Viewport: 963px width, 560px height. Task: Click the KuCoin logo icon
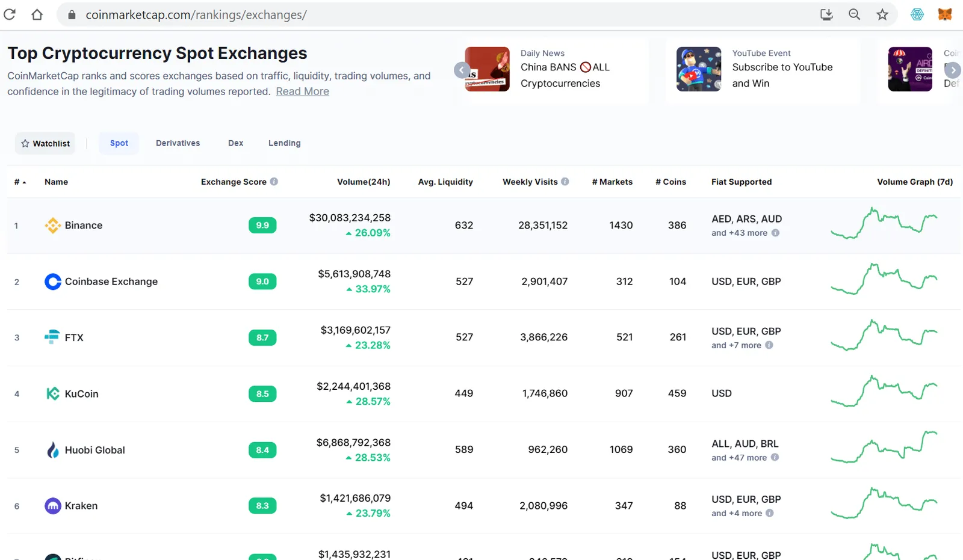coord(53,393)
